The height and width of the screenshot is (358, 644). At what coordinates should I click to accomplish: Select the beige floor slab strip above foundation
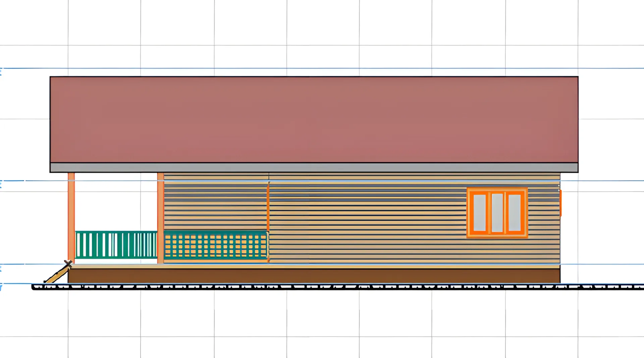[314, 266]
